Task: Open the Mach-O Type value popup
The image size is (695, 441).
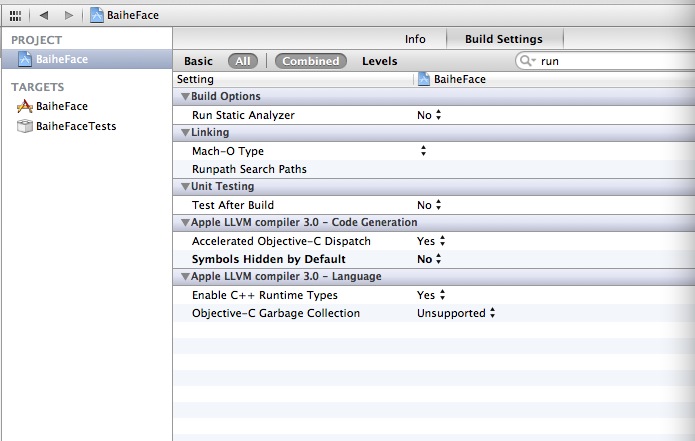Action: [423, 151]
